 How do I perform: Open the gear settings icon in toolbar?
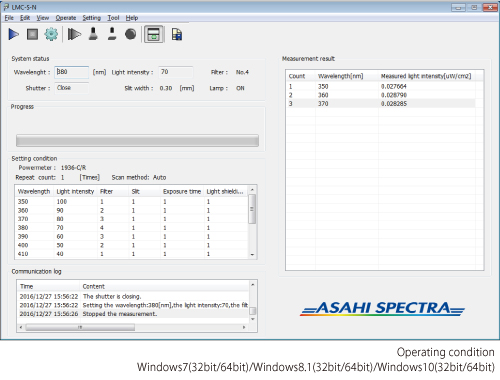pyautogui.click(x=51, y=34)
